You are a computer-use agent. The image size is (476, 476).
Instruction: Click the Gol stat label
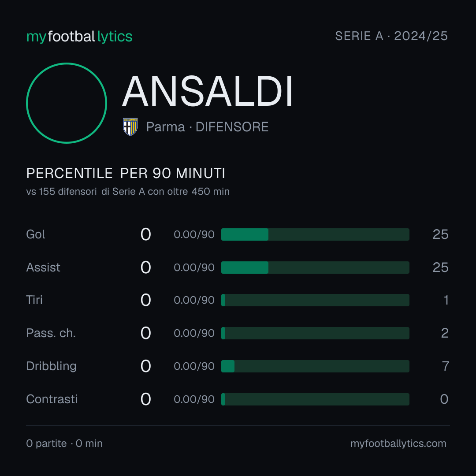pyautogui.click(x=36, y=234)
